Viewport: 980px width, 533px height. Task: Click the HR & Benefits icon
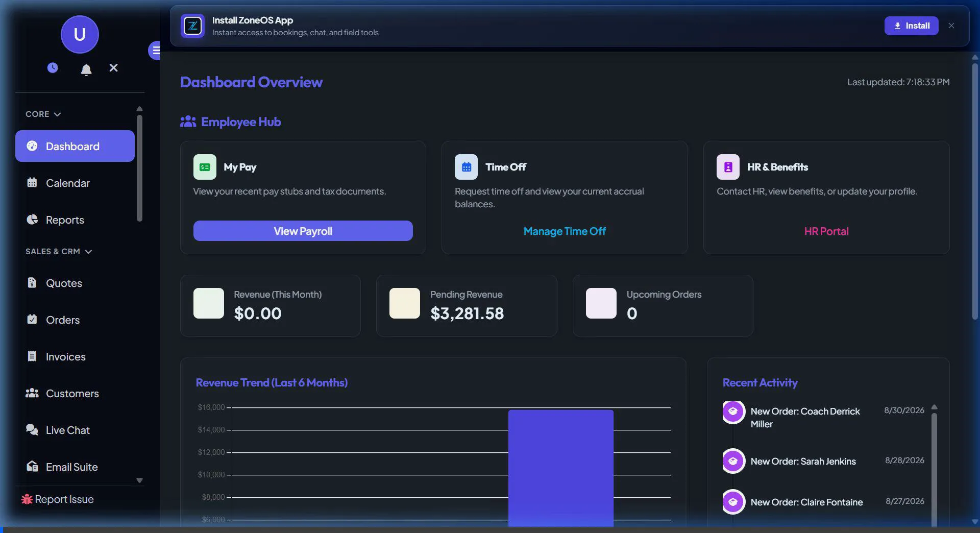pyautogui.click(x=728, y=167)
